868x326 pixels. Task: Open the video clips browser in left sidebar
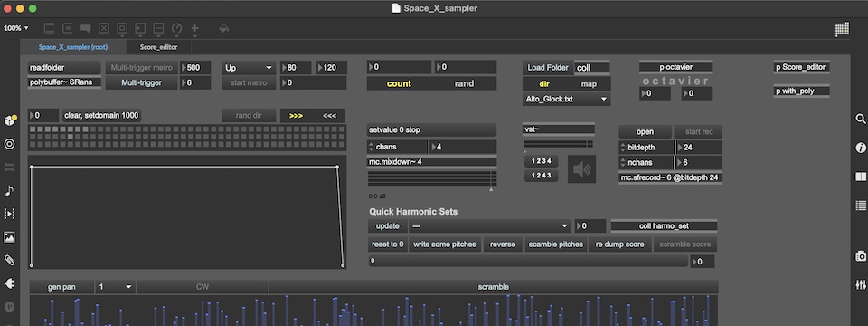point(9,214)
